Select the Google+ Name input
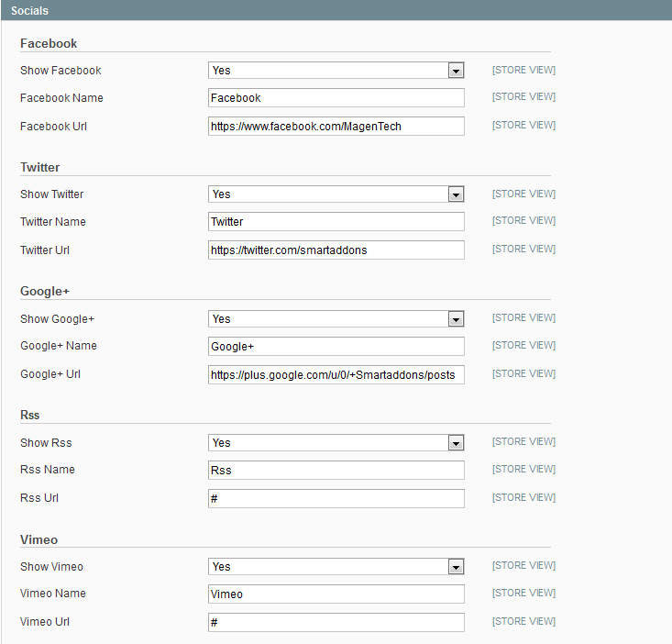 pyautogui.click(x=336, y=347)
